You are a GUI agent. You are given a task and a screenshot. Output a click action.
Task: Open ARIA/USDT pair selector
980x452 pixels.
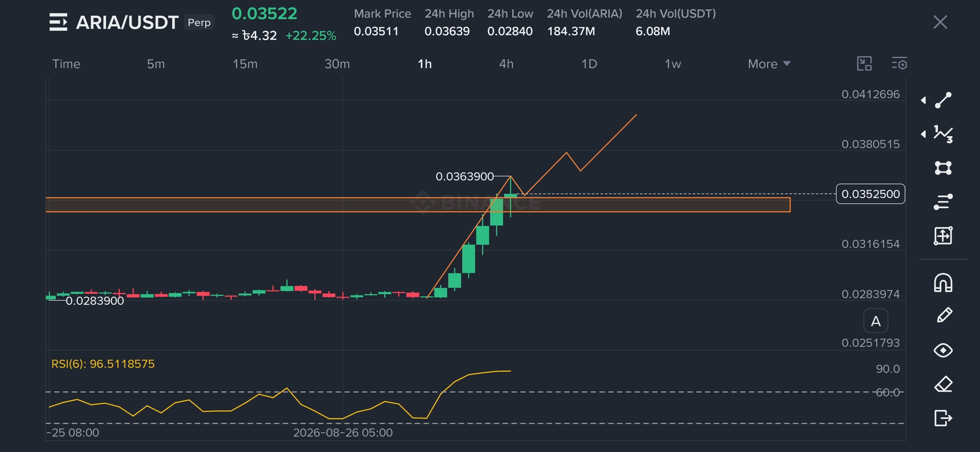tap(127, 22)
